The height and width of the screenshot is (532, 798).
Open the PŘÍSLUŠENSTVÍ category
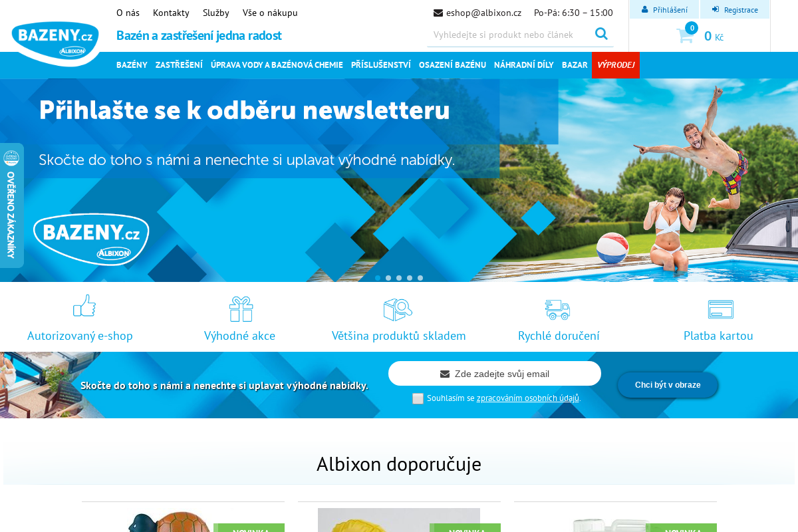click(381, 65)
